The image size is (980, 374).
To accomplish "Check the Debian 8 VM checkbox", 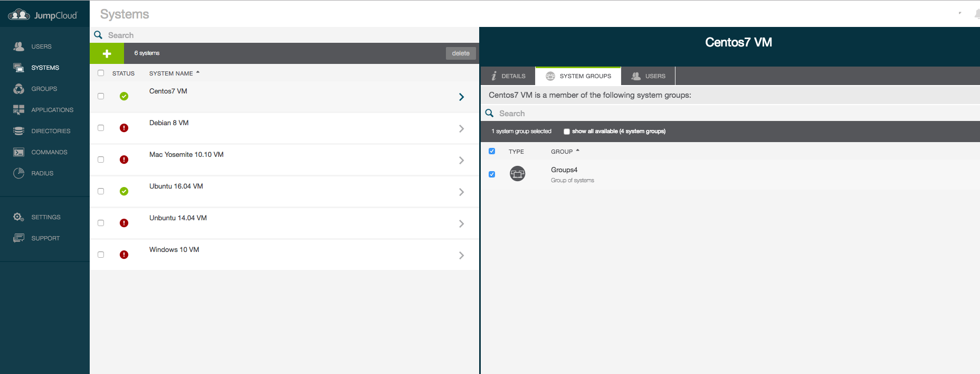I will tap(101, 128).
